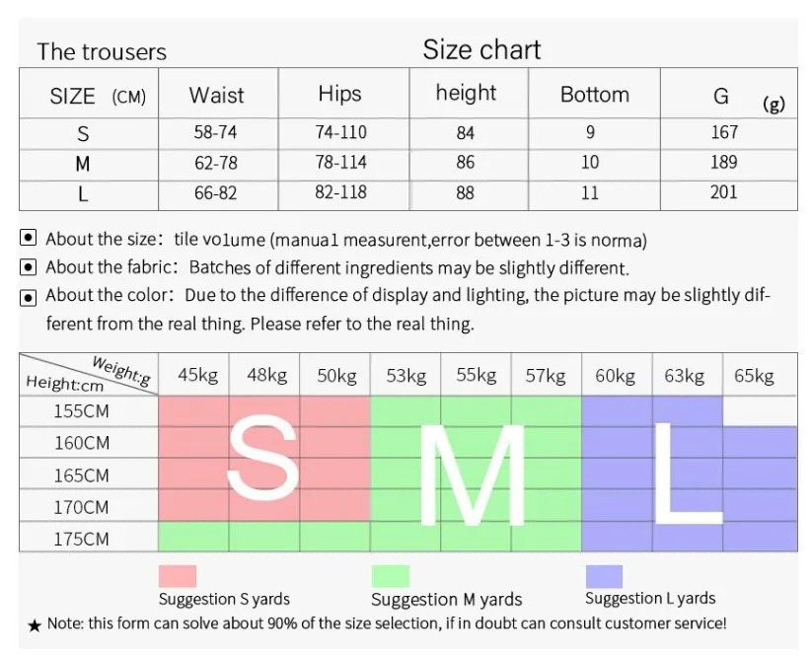Click the large white M letter
This screenshot has height=657, width=812.
tap(472, 474)
